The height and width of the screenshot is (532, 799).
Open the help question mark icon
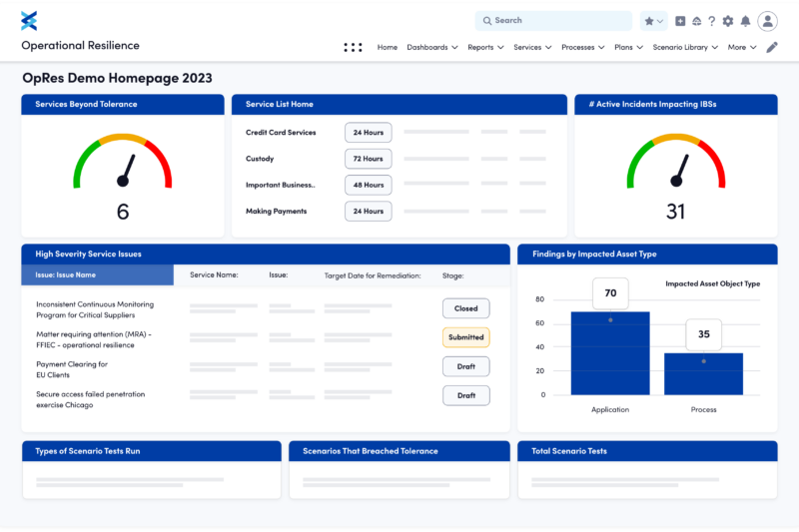(711, 21)
